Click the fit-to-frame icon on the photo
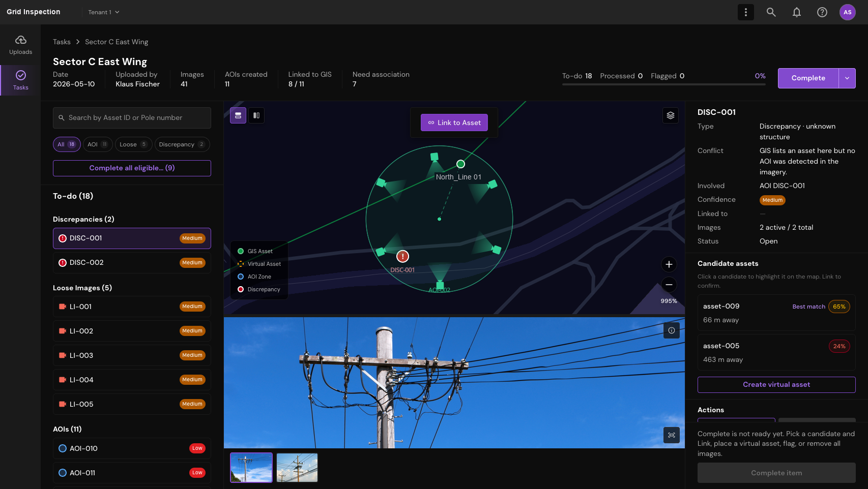The width and height of the screenshot is (868, 489). tap(672, 435)
